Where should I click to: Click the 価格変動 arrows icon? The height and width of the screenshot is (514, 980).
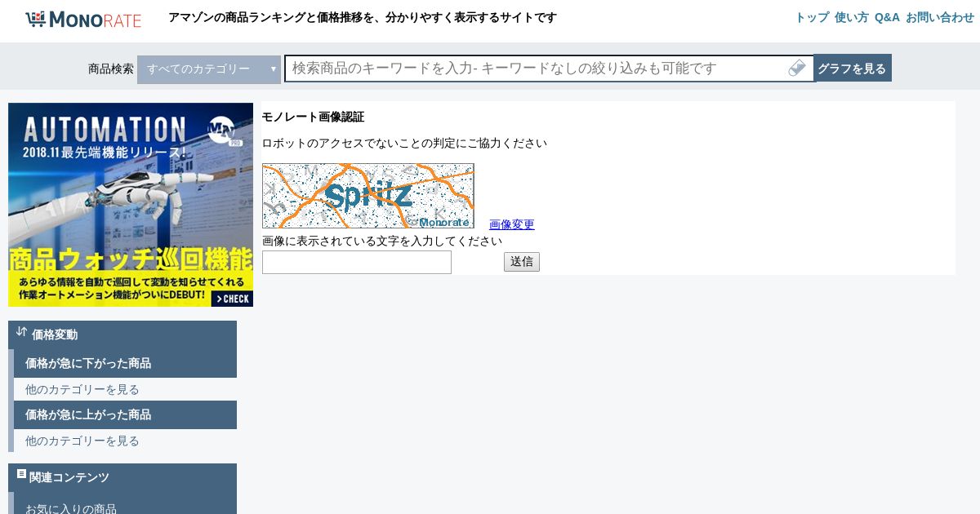click(x=21, y=332)
